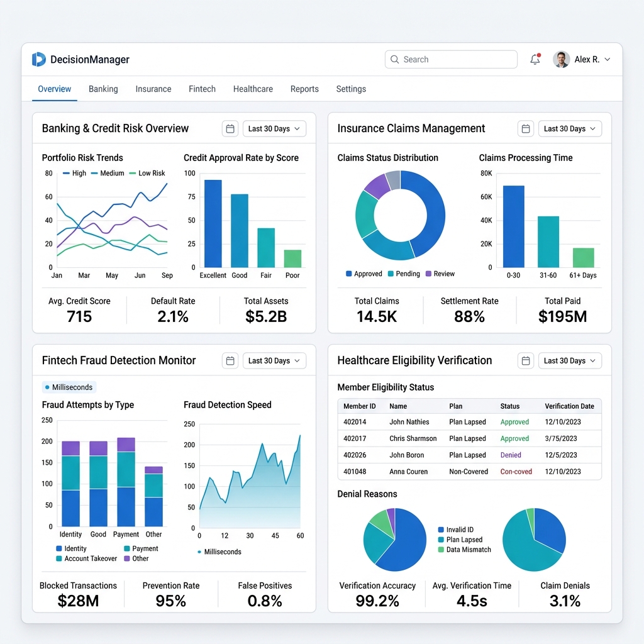The image size is (644, 644).
Task: Click Denied status for John Boron
Action: 511,455
